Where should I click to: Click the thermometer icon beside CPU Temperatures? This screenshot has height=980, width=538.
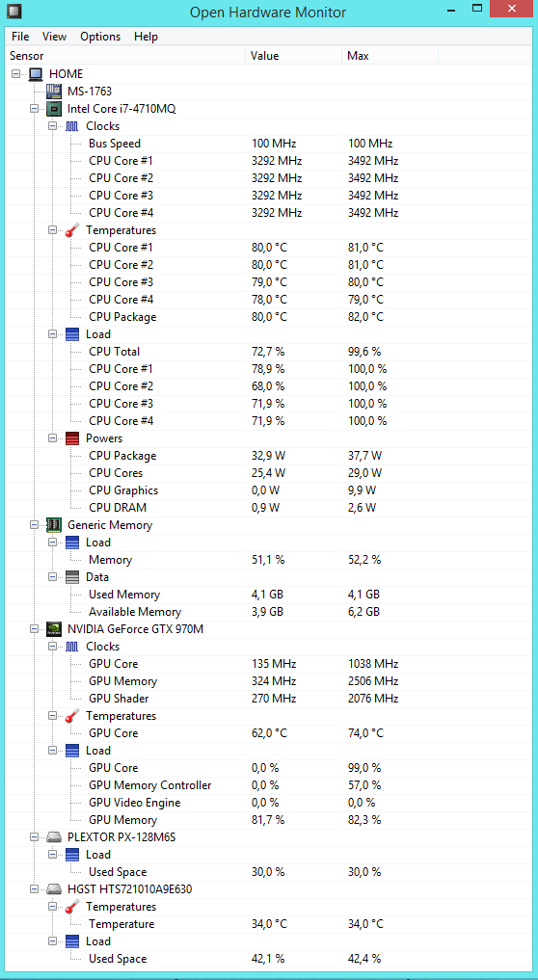click(72, 230)
